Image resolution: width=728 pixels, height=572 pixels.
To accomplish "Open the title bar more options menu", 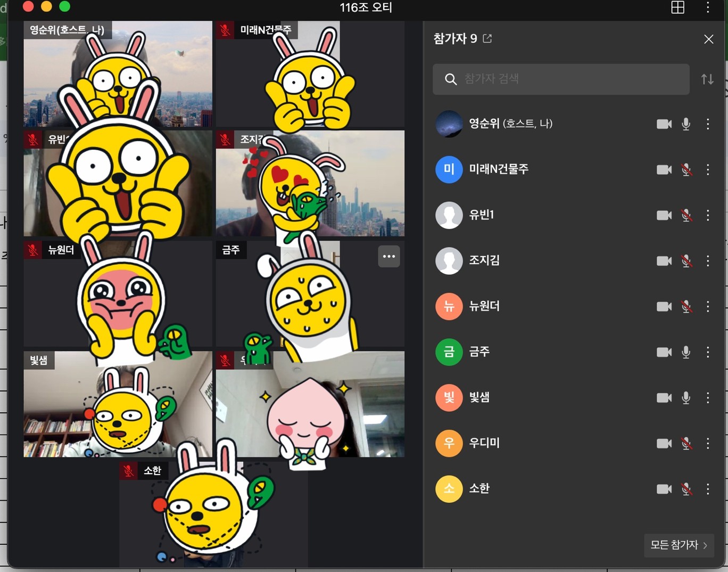I will [x=707, y=7].
